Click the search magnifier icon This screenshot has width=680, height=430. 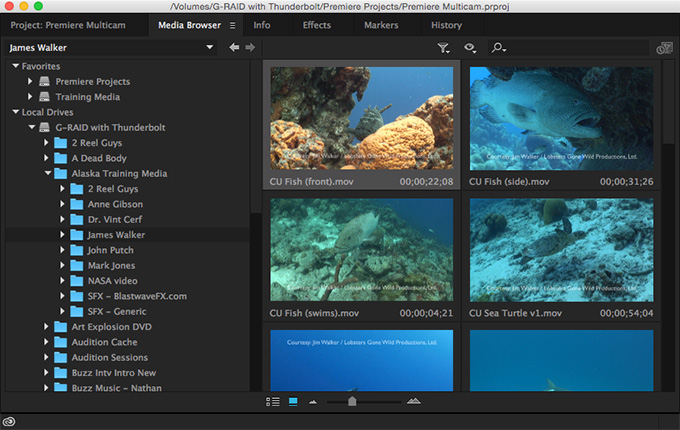[498, 48]
